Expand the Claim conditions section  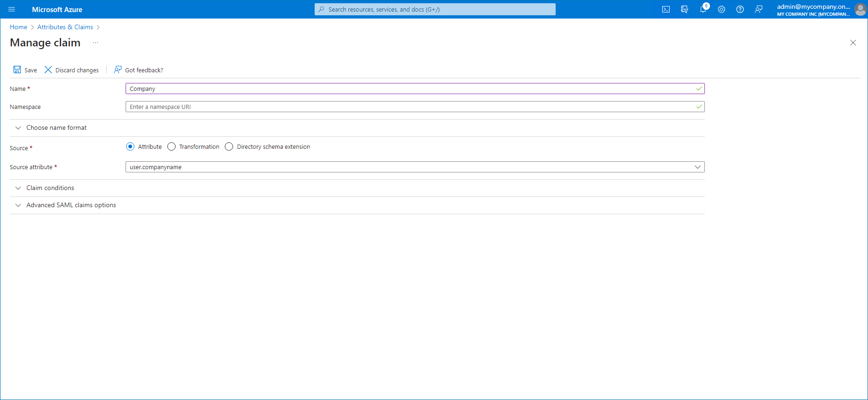tap(357, 188)
